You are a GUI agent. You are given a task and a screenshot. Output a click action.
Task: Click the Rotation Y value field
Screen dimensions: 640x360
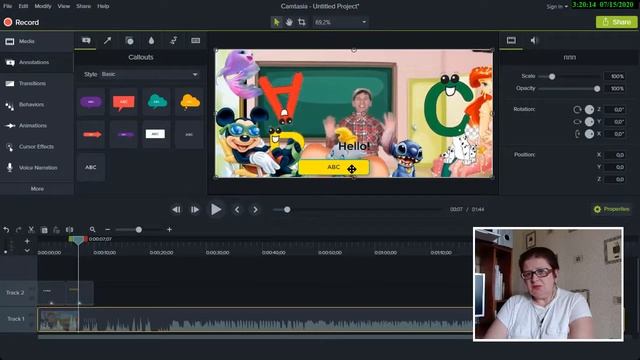[614, 122]
